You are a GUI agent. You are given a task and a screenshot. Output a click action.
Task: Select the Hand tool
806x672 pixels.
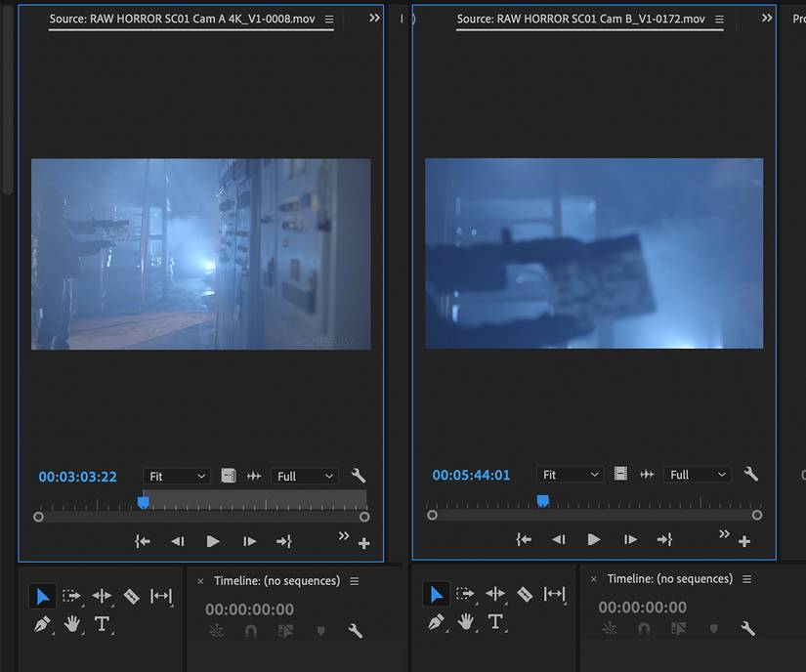pyautogui.click(x=73, y=625)
